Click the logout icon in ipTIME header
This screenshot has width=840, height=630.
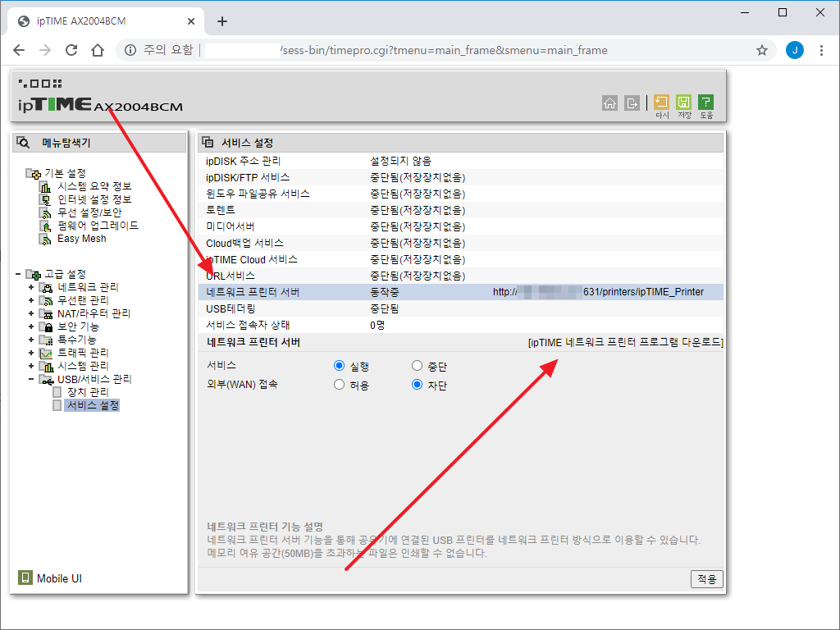click(632, 103)
